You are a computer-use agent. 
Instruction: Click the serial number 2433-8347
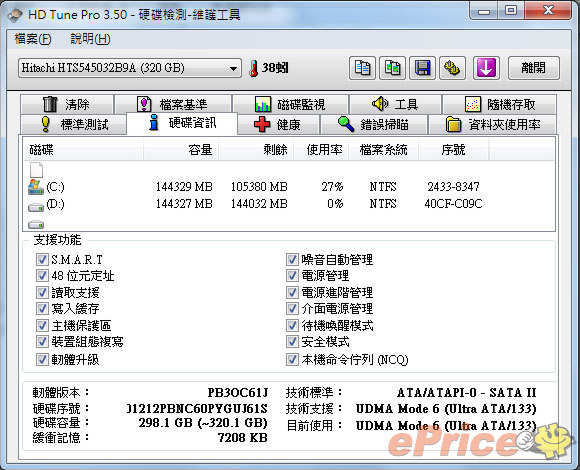pos(453,187)
